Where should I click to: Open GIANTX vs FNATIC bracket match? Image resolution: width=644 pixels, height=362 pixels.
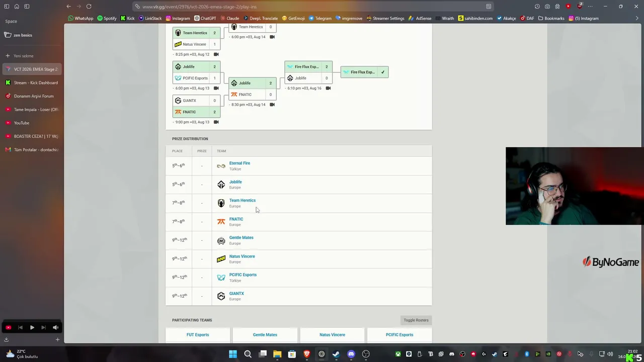(x=196, y=106)
